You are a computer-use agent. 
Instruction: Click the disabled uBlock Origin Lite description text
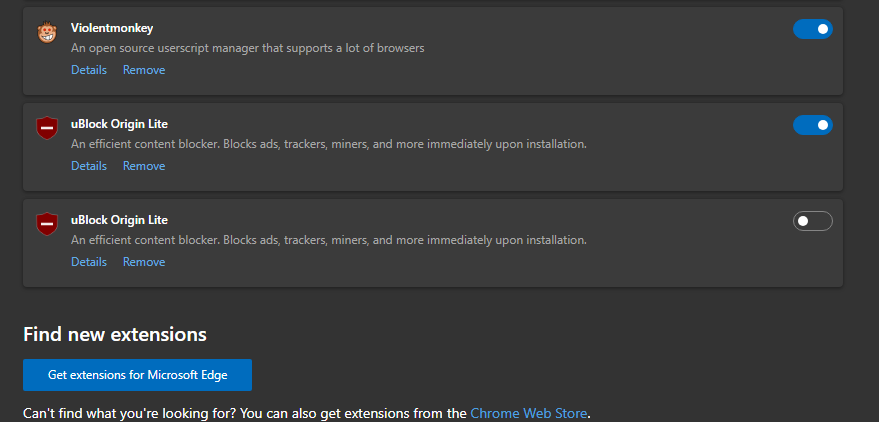pos(328,240)
